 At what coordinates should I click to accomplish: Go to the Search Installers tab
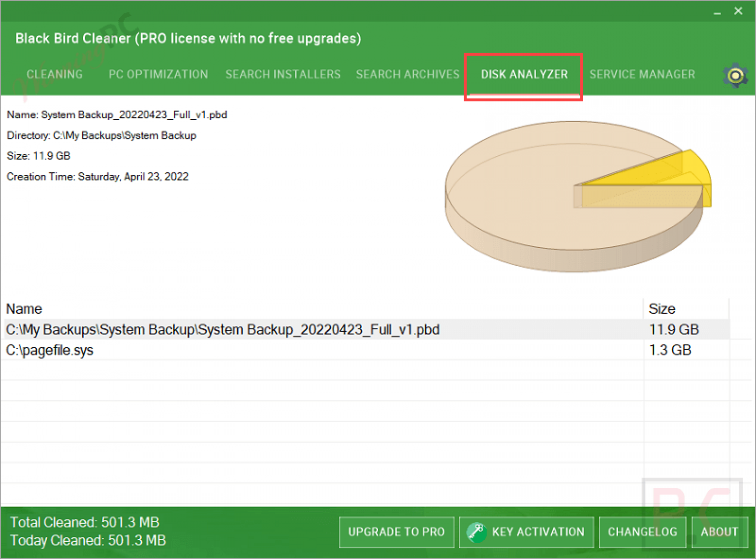click(x=283, y=74)
